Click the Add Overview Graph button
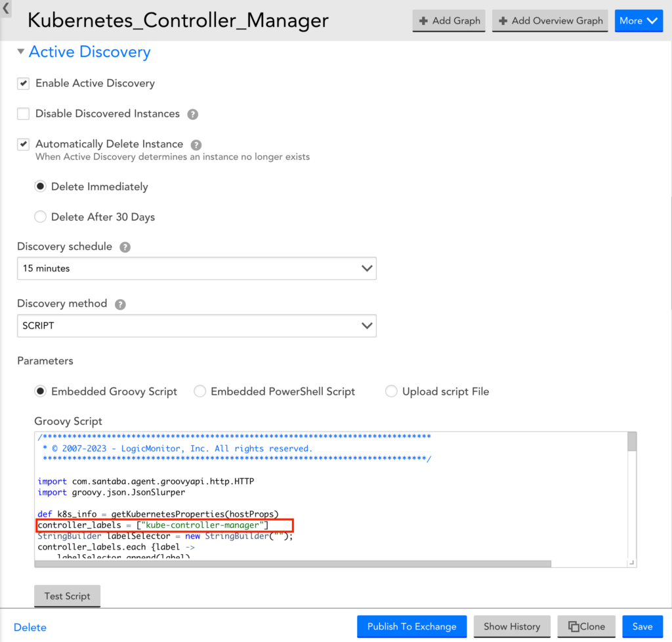672x642 pixels. pos(550,21)
